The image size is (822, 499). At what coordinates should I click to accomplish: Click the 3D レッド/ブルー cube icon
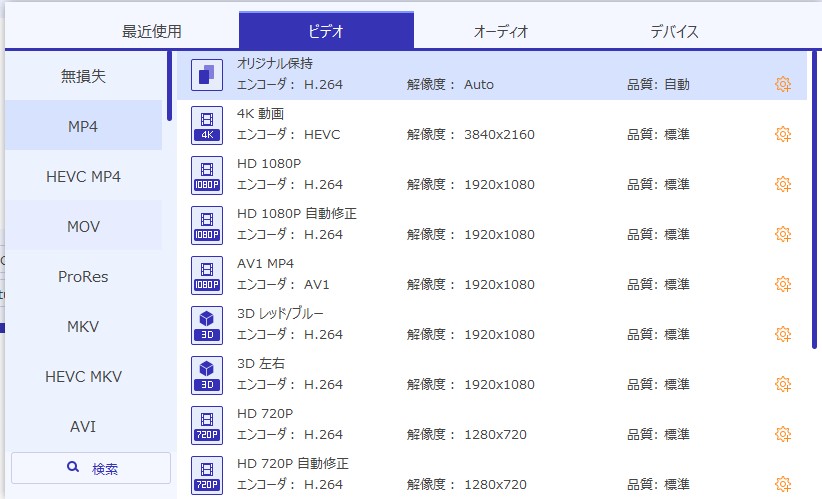click(x=207, y=325)
